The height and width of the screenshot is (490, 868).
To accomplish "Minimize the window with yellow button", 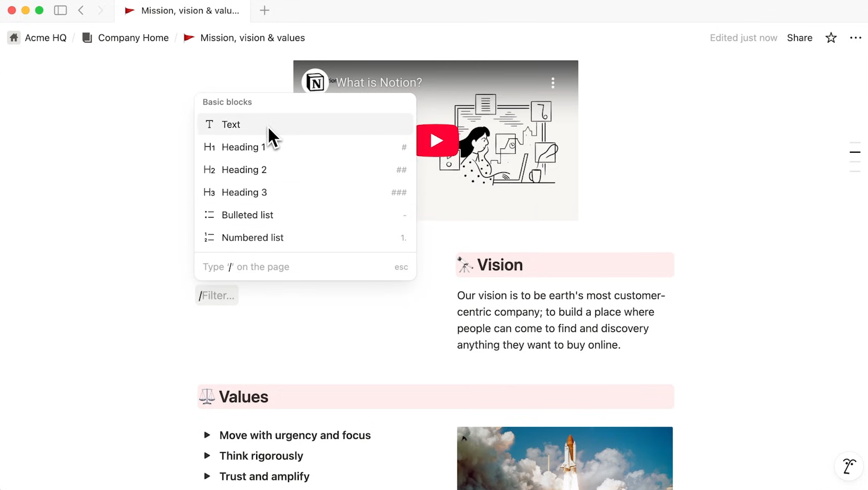I will point(26,10).
